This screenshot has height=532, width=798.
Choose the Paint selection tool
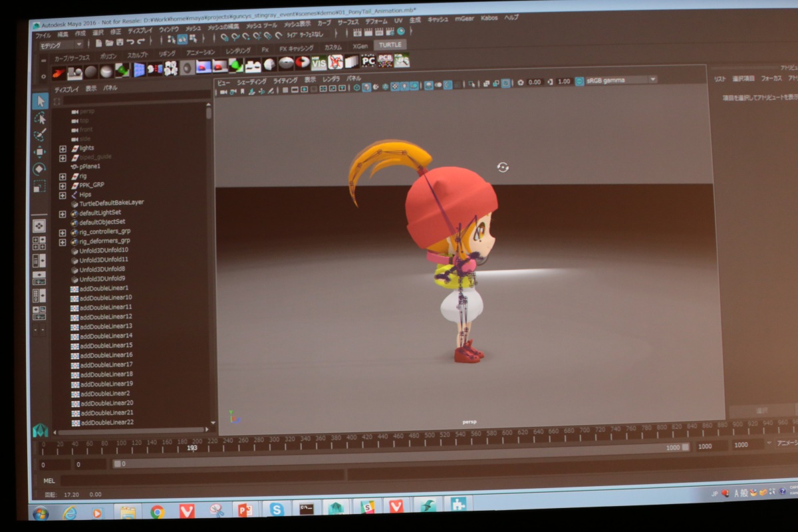(40, 134)
